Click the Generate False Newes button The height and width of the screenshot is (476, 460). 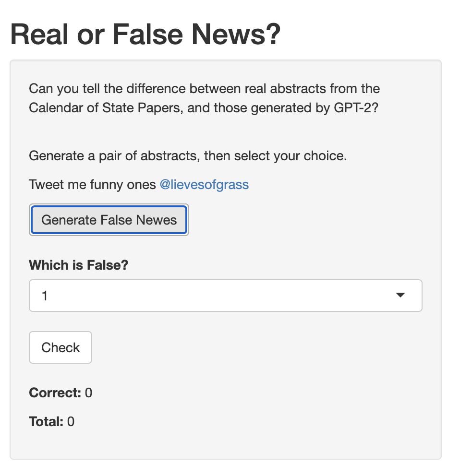pyautogui.click(x=109, y=220)
